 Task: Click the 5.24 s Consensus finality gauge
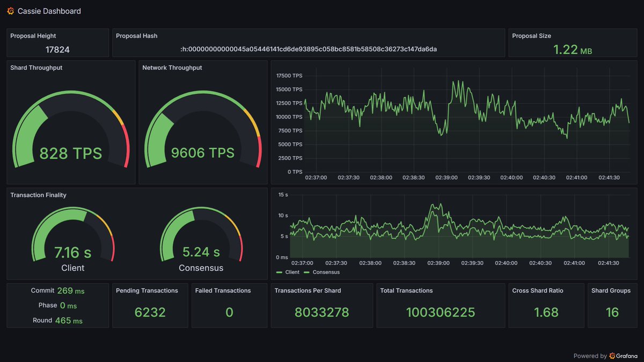pos(201,236)
